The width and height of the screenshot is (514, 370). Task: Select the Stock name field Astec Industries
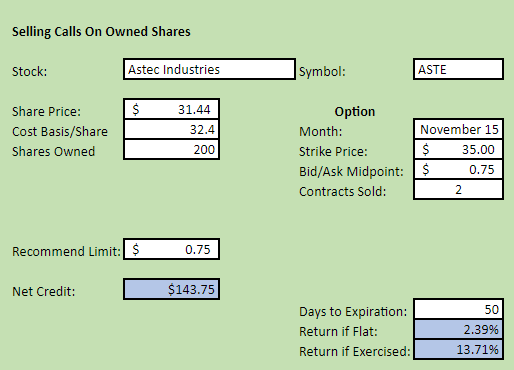tap(209, 69)
